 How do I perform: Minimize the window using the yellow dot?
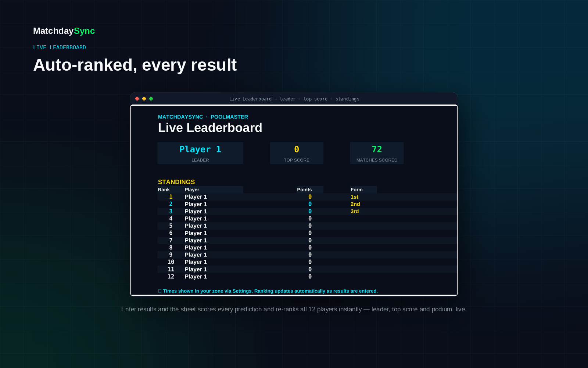tap(144, 99)
